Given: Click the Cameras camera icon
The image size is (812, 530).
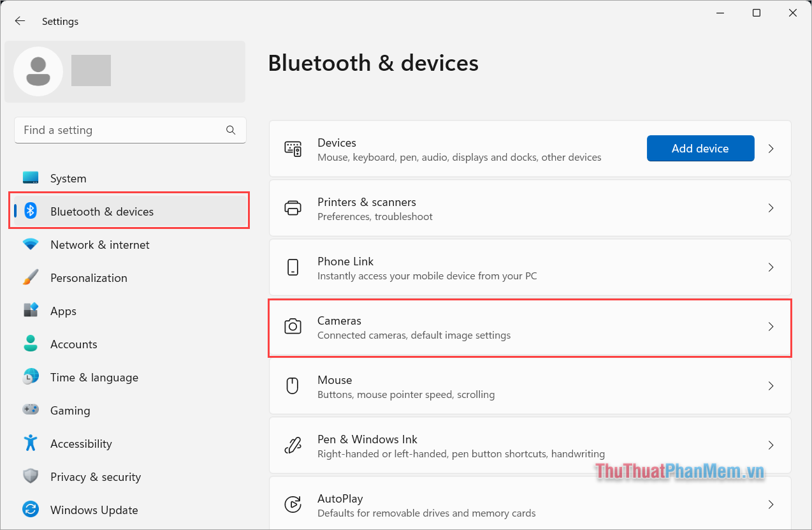Looking at the screenshot, I should (x=293, y=327).
